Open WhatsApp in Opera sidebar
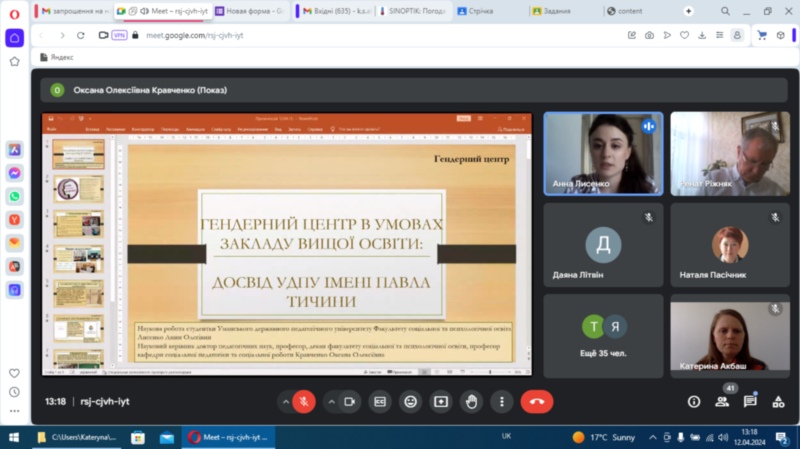This screenshot has height=449, width=800. coord(15,195)
